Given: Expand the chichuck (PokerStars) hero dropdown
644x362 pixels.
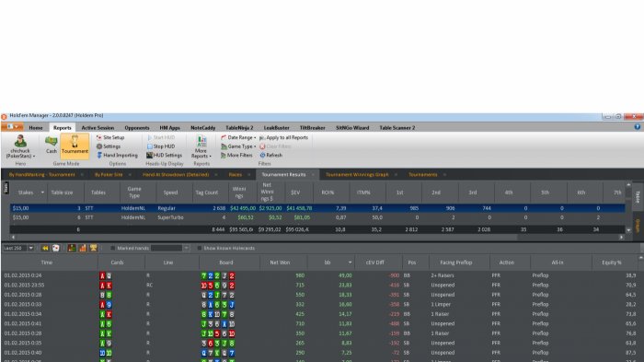Looking at the screenshot, I should pos(20,154).
